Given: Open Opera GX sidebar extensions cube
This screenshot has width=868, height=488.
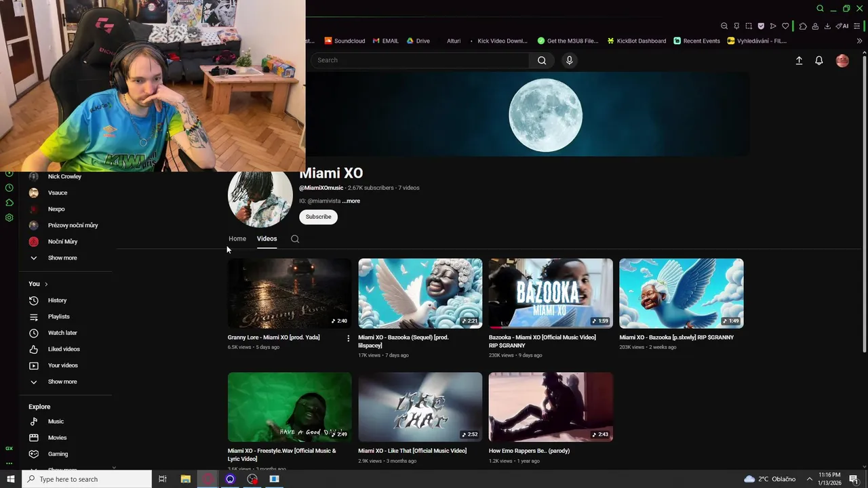Looking at the screenshot, I should point(9,203).
